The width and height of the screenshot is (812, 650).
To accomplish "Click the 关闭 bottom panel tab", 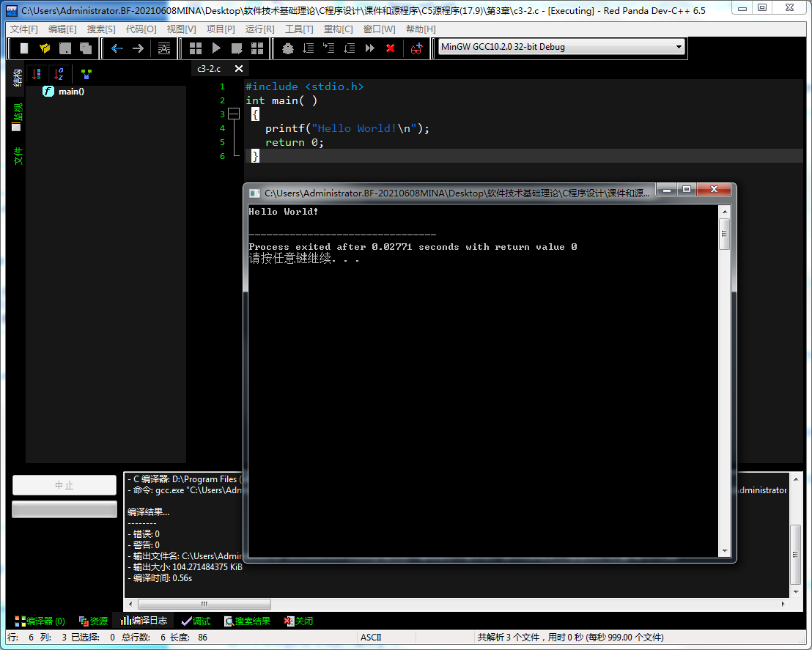I will (x=298, y=621).
